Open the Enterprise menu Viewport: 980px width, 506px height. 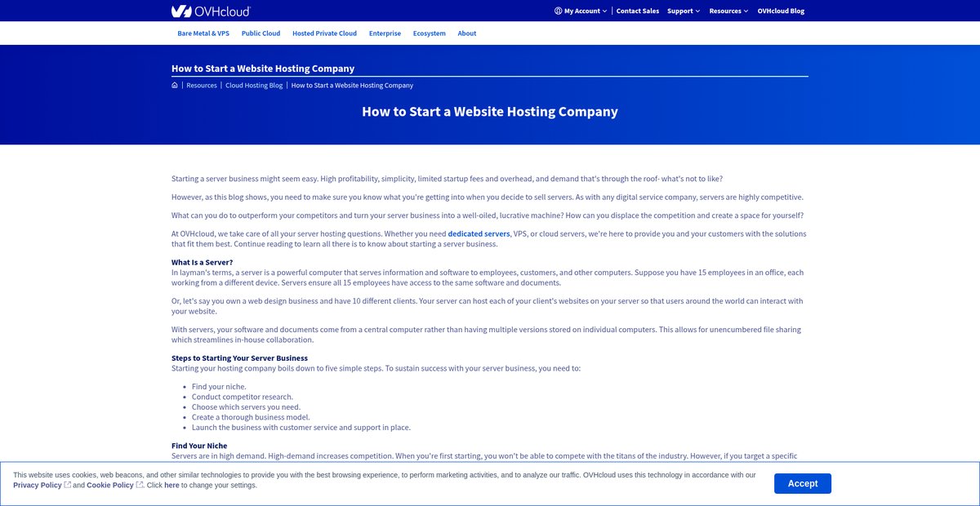(x=385, y=33)
